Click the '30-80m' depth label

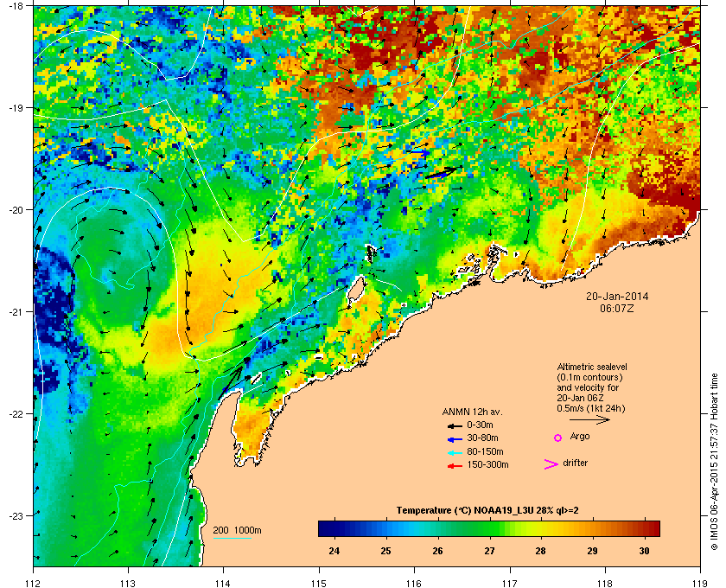[482, 438]
